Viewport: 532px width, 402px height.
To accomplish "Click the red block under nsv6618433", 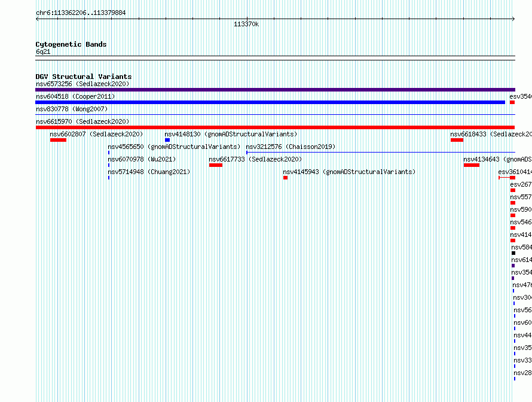I will tap(457, 140).
